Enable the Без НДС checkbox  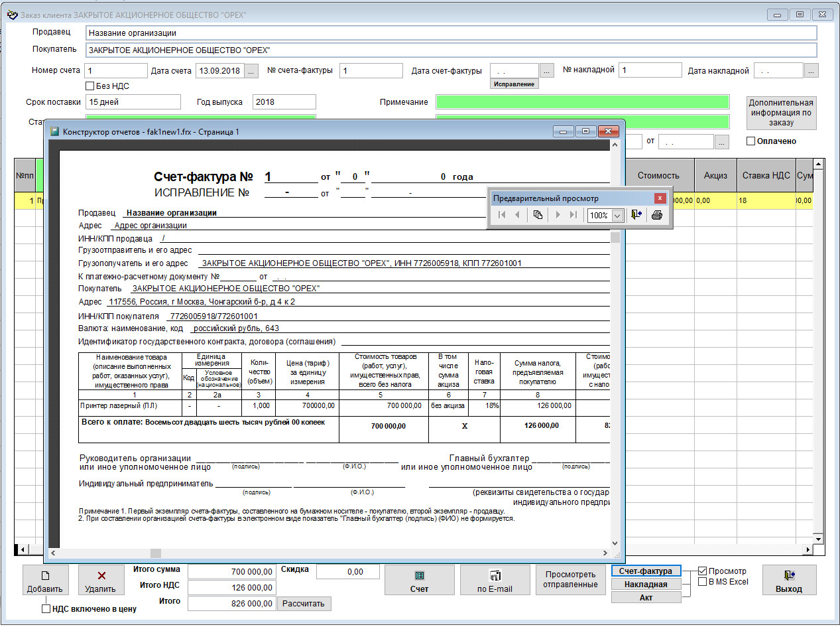point(90,86)
